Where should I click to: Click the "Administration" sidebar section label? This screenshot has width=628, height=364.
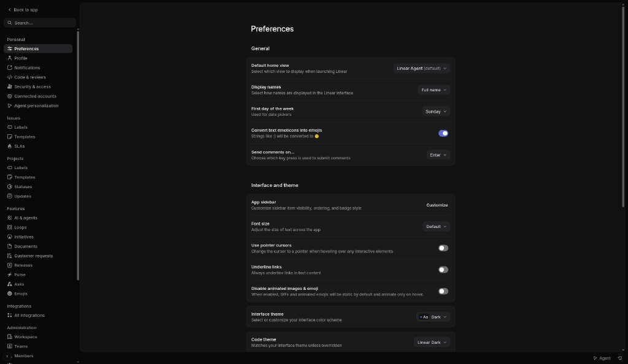[x=21, y=328]
